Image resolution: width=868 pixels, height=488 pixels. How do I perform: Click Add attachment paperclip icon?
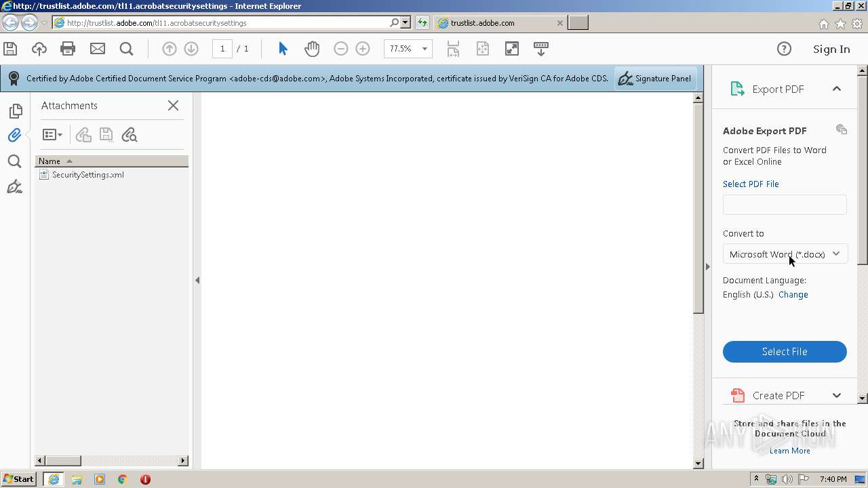coord(83,135)
